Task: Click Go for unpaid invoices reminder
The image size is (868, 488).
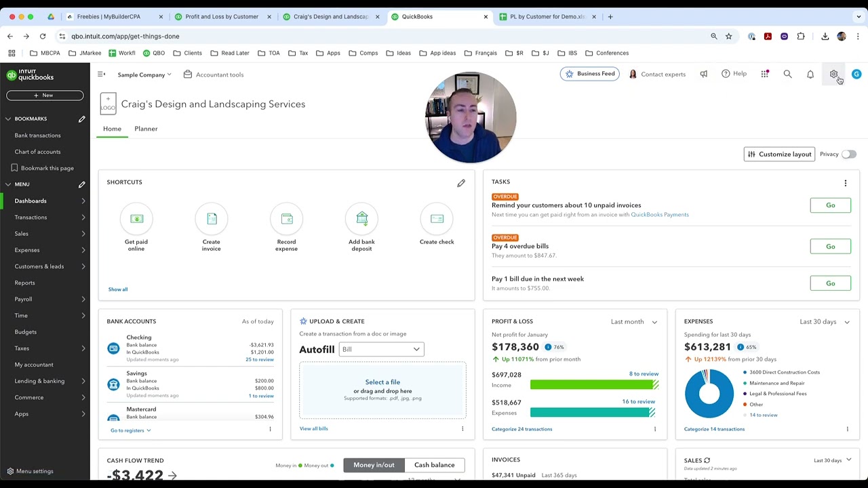Action: (x=830, y=205)
